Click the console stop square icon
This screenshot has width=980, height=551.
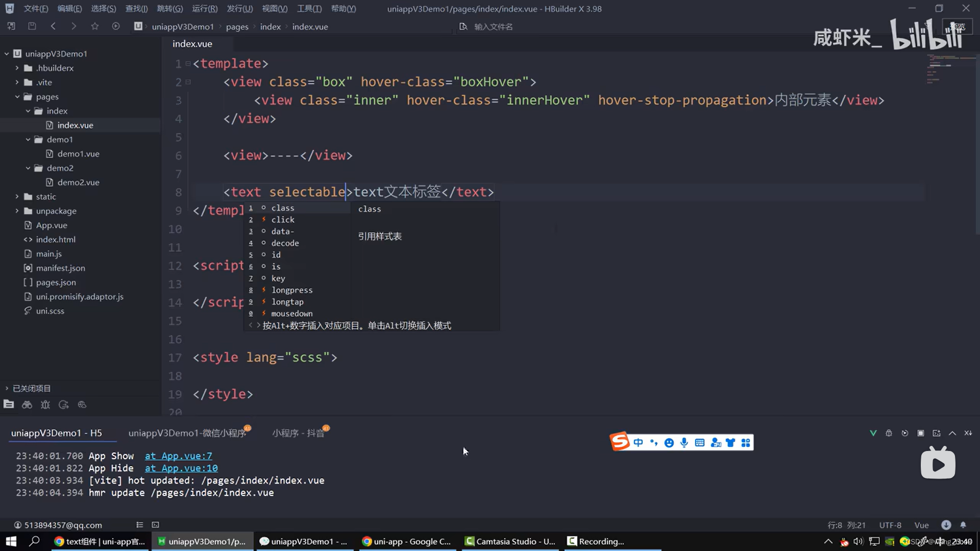[x=921, y=433]
